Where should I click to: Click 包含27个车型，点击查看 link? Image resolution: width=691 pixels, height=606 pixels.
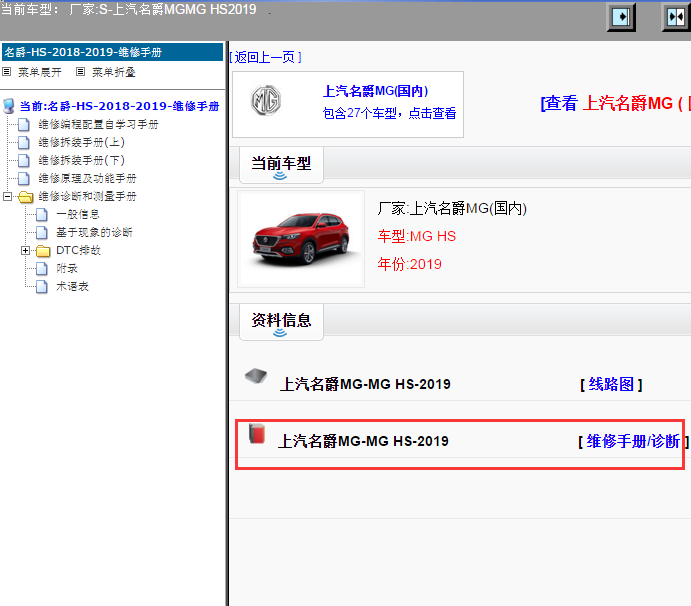(389, 113)
